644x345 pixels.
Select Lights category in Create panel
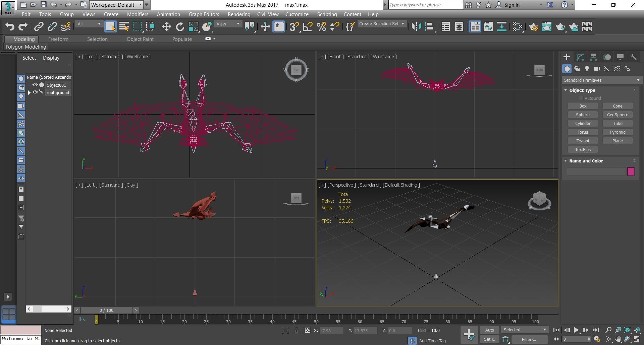(587, 69)
